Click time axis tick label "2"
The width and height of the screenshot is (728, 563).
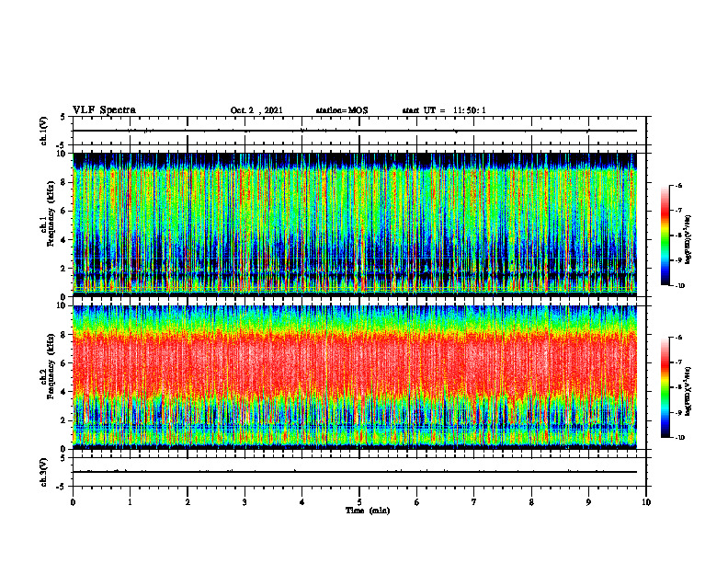click(x=188, y=502)
